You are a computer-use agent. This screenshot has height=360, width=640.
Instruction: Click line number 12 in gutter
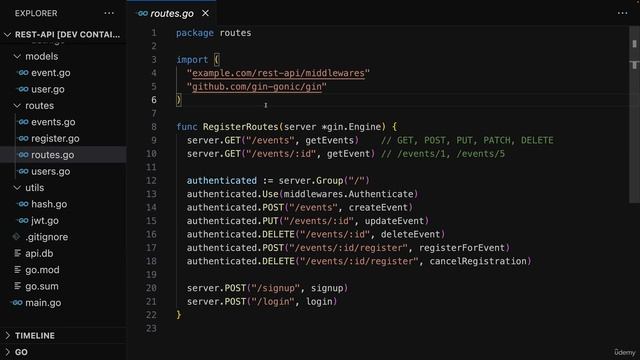point(151,180)
